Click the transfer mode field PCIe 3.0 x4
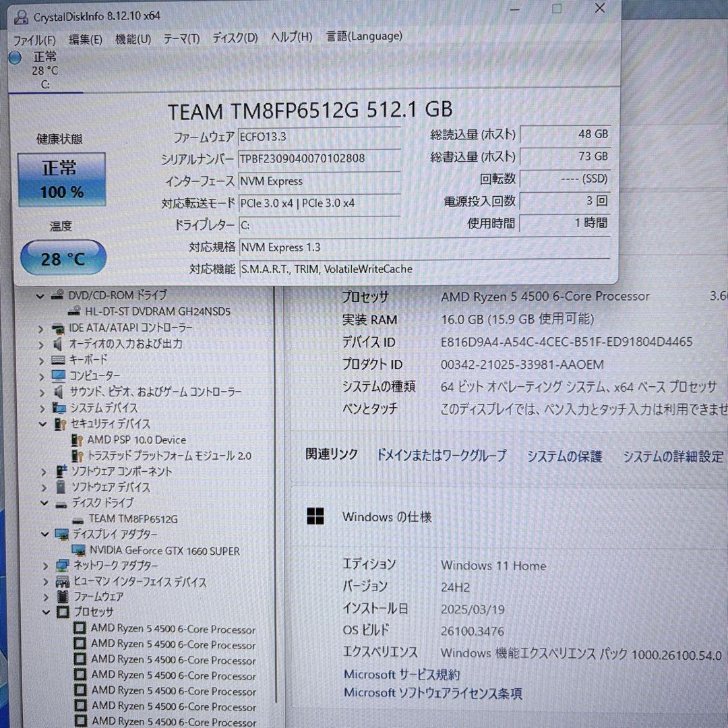 point(319,204)
